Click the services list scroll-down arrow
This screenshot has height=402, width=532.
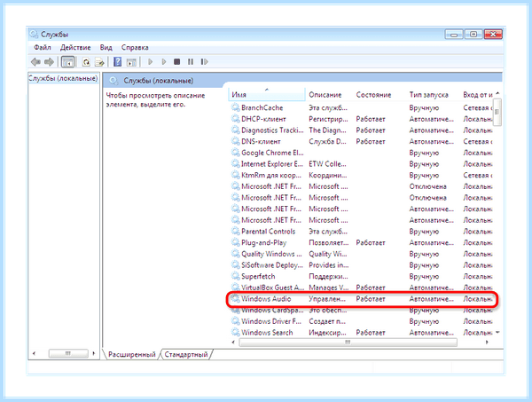(497, 333)
